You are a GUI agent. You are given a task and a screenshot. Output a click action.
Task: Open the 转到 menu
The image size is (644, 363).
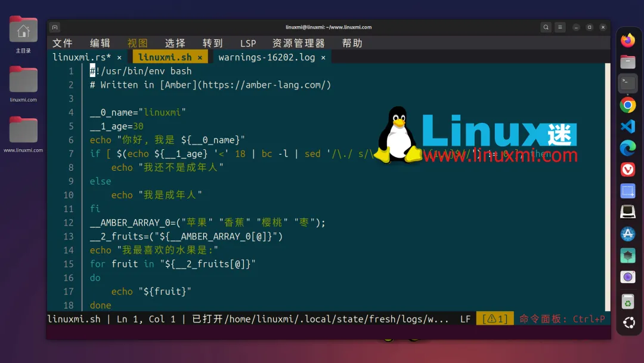click(x=212, y=43)
